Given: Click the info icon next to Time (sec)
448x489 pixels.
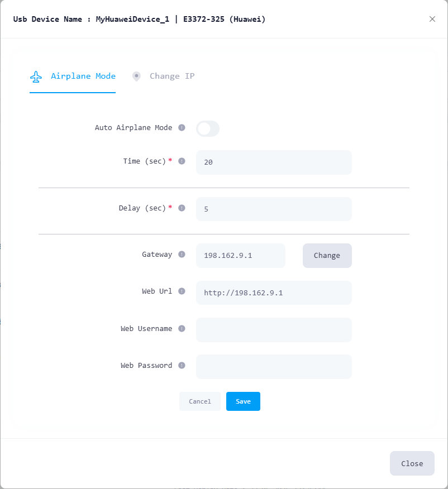Looking at the screenshot, I should coord(182,161).
